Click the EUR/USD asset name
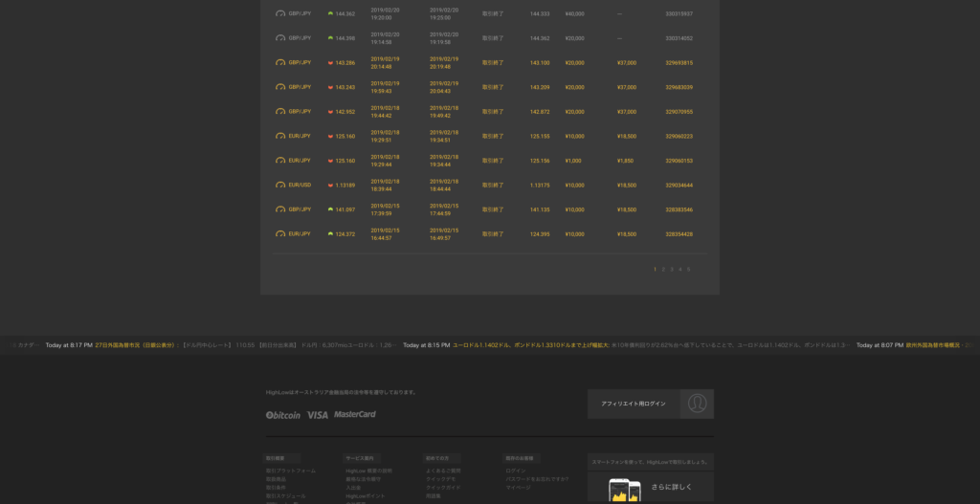The height and width of the screenshot is (504, 980). pos(300,185)
